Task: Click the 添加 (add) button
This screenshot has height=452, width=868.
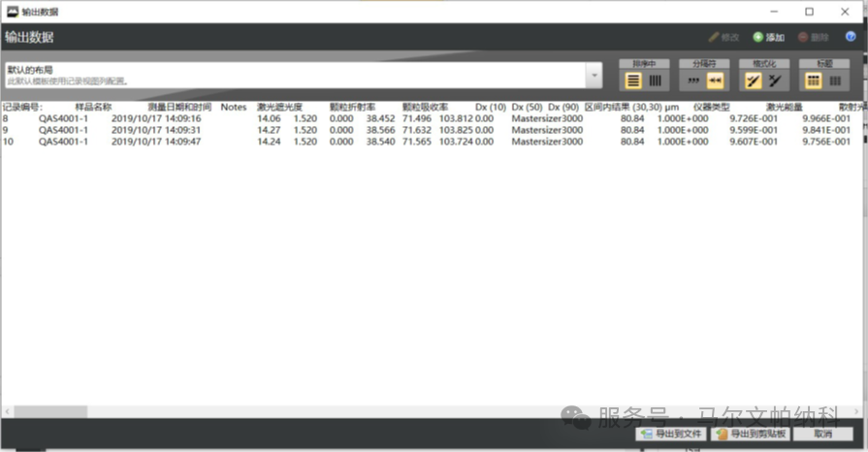Action: tap(769, 37)
